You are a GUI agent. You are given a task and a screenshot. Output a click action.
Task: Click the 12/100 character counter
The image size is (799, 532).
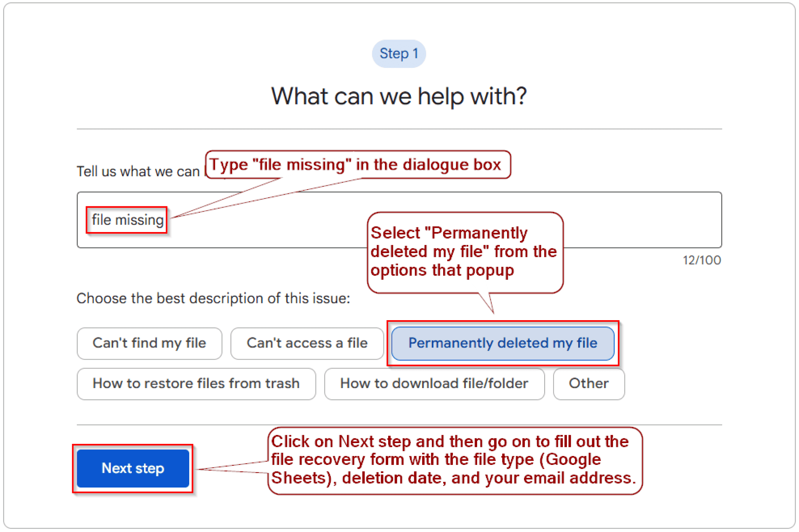click(701, 260)
